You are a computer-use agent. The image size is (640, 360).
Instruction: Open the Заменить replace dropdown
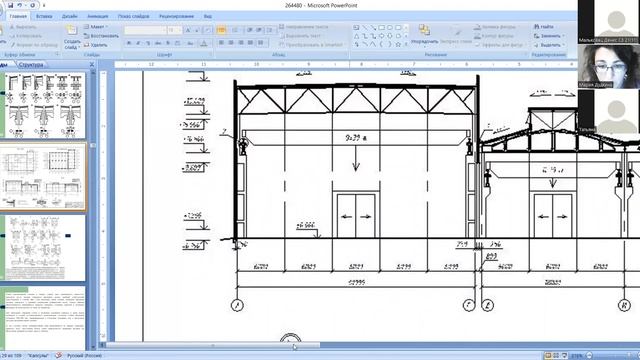[x=549, y=36]
